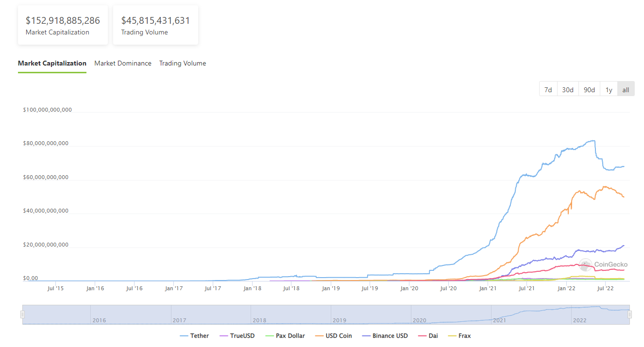Image resolution: width=644 pixels, height=347 pixels.
Task: Set chart range to 90d
Action: [589, 89]
